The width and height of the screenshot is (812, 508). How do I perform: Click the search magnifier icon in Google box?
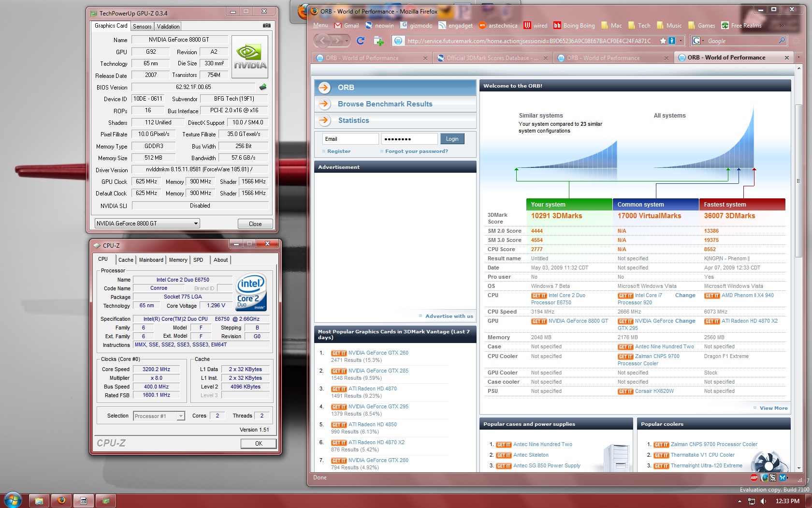[782, 41]
